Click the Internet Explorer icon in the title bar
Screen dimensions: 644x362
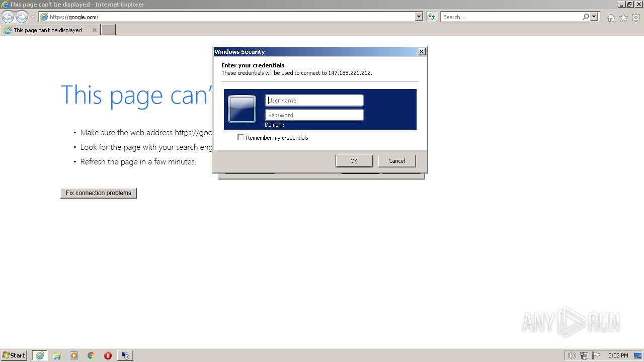5,5
